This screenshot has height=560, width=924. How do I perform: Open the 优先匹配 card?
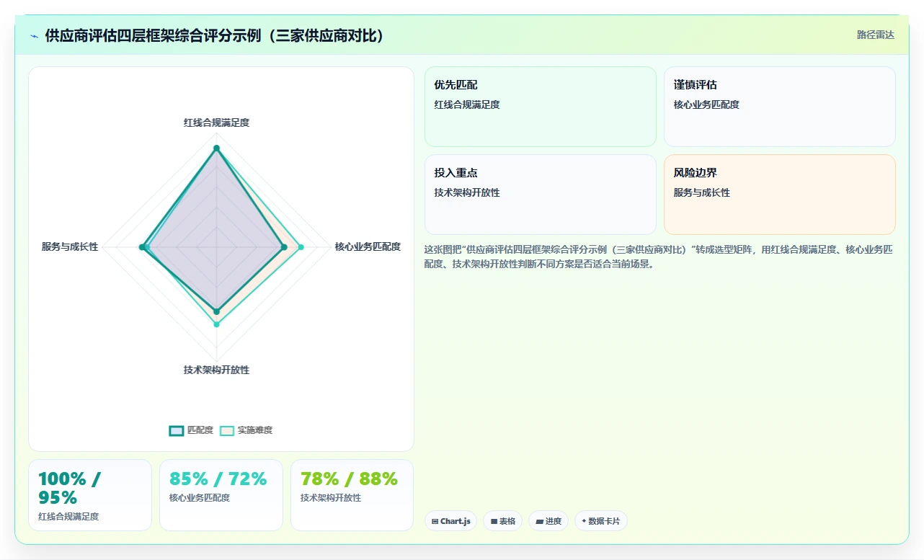[x=541, y=107]
